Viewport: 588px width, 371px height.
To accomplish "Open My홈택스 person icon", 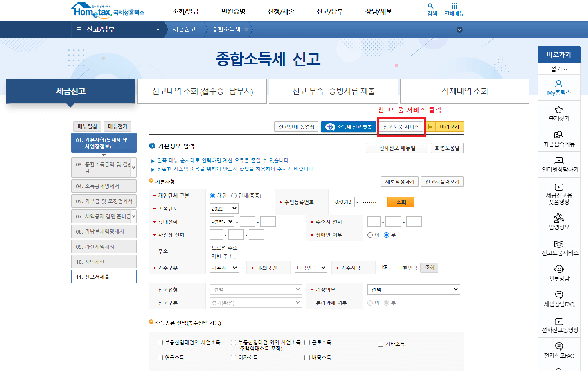I will (559, 84).
